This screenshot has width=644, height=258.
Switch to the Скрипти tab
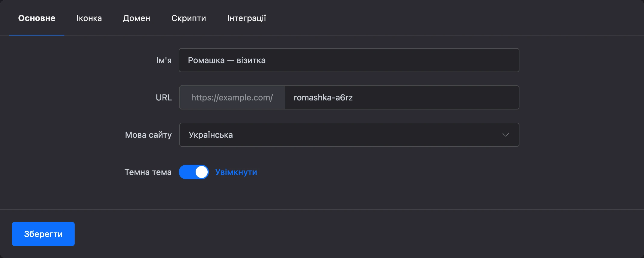click(x=189, y=18)
